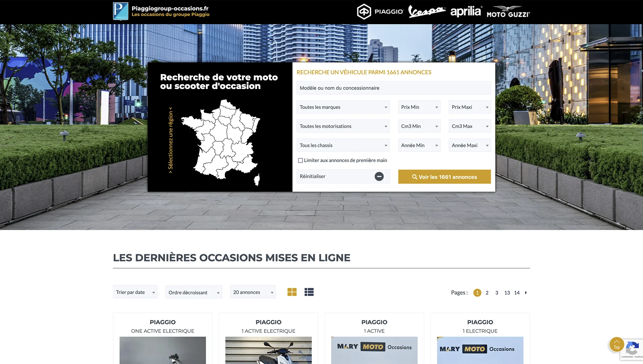This screenshot has height=364, width=643.
Task: Switch to grid view layout
Action: [292, 292]
